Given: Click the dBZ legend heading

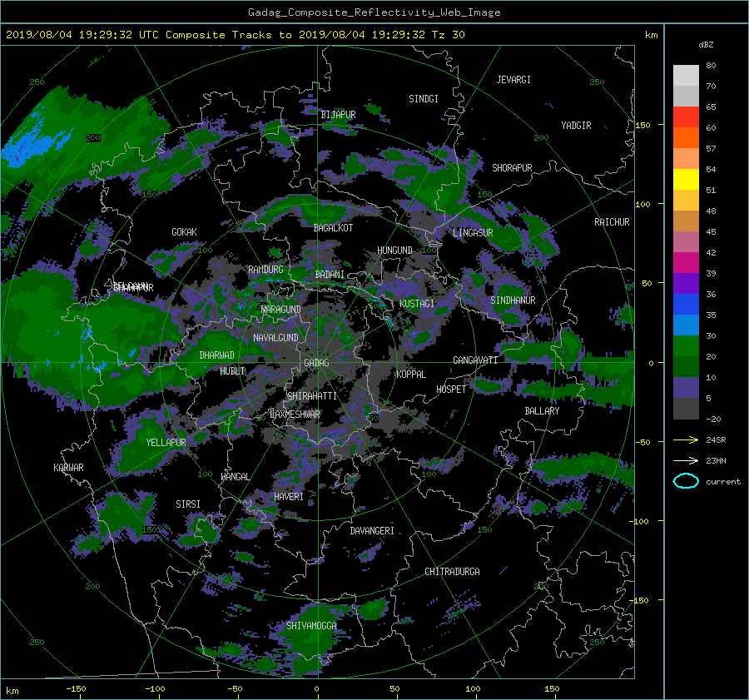Looking at the screenshot, I should 706,44.
